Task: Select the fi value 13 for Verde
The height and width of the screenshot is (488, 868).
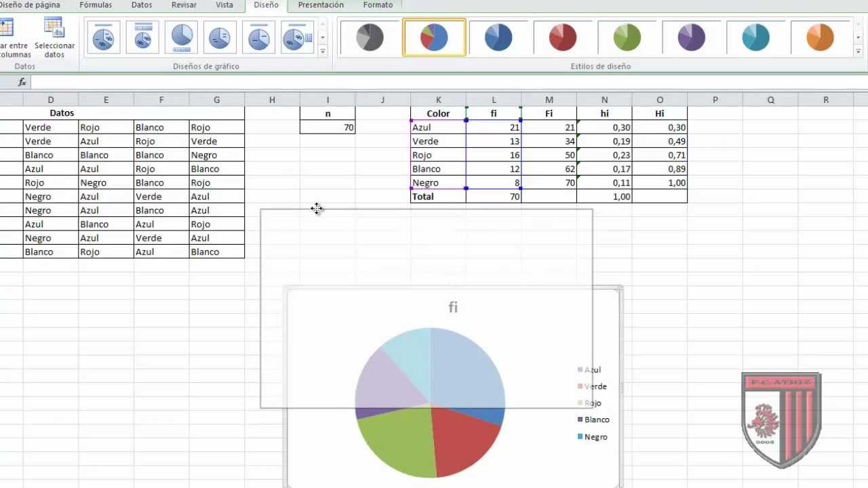Action: [x=494, y=141]
